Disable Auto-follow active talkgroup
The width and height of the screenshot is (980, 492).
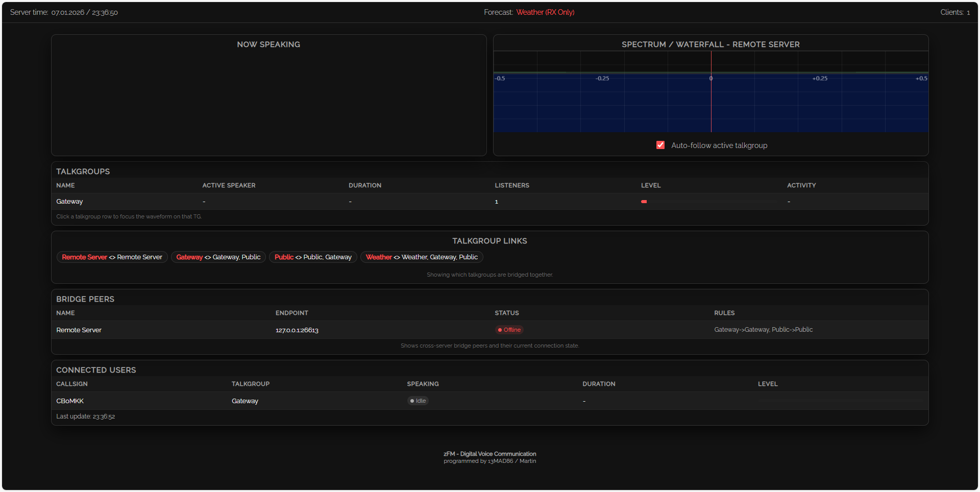(660, 145)
